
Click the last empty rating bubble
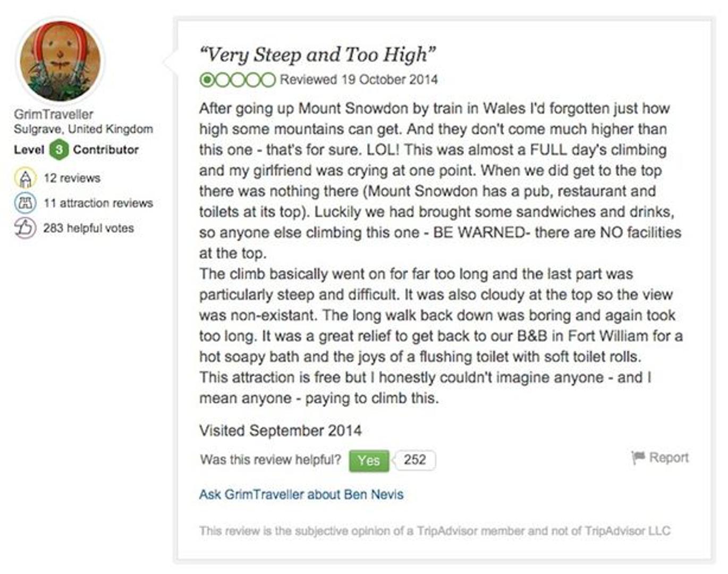click(268, 80)
